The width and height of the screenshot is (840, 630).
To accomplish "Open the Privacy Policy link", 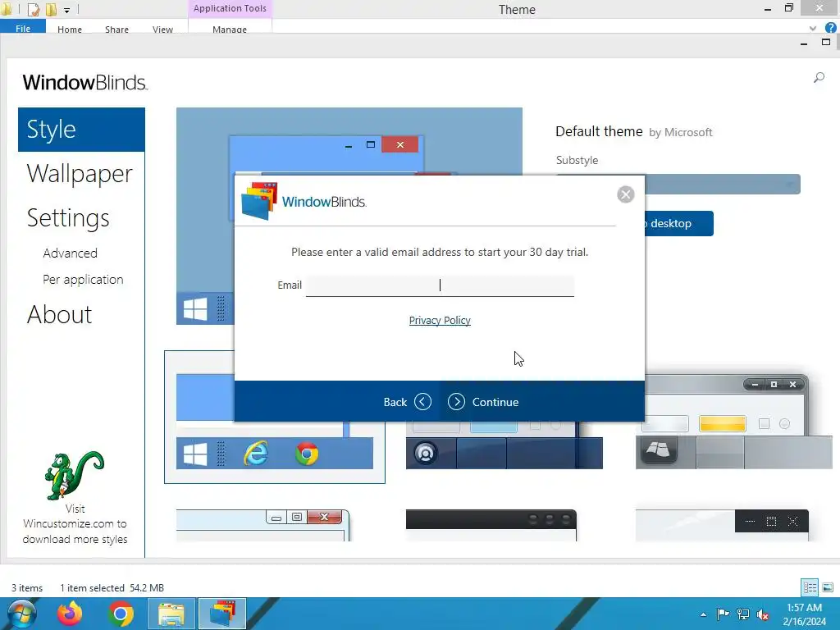I will coord(440,321).
